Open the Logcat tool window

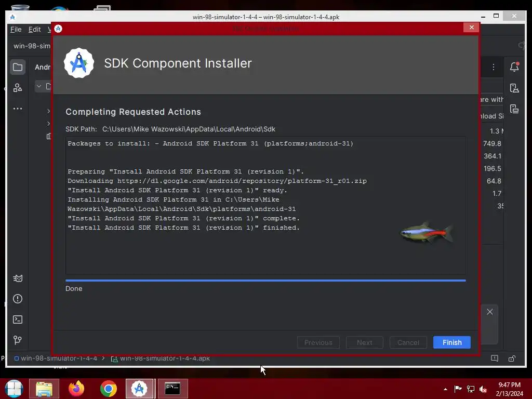[18, 278]
